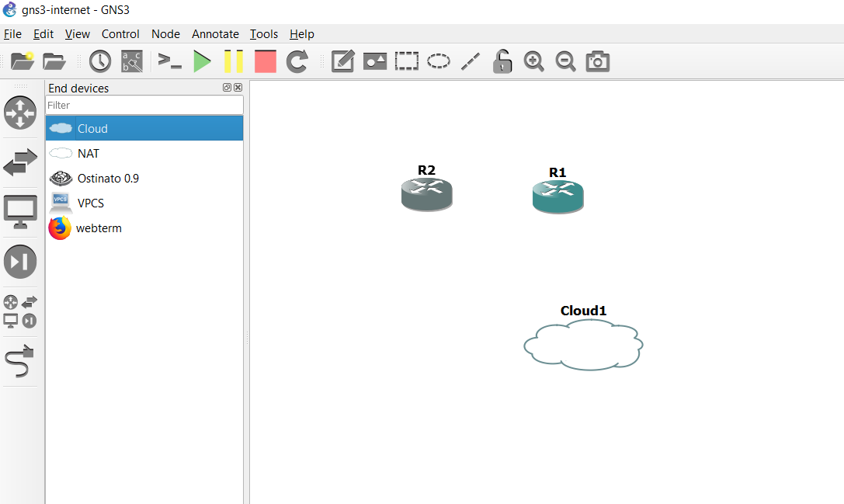
Task: Browse all devices in sidebar
Action: 20,311
